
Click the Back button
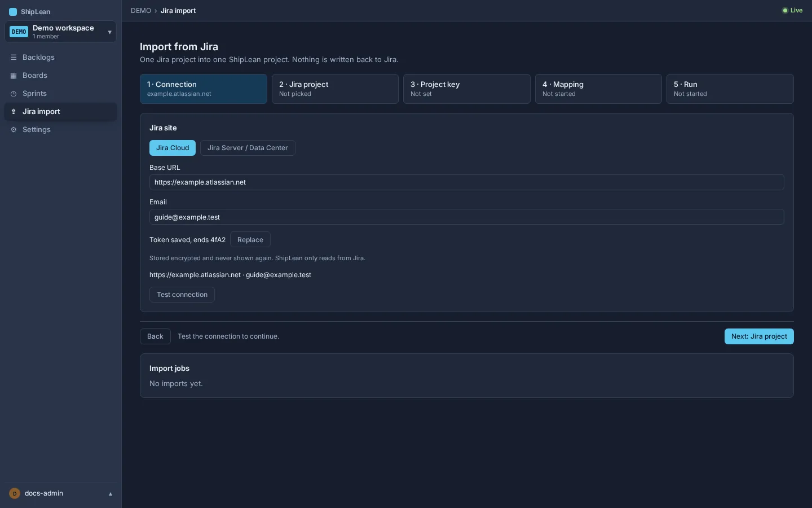(155, 336)
